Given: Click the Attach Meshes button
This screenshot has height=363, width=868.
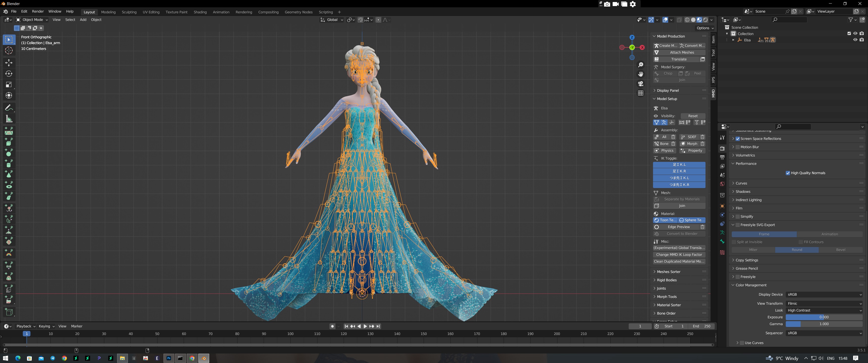Looking at the screenshot, I should pos(679,52).
